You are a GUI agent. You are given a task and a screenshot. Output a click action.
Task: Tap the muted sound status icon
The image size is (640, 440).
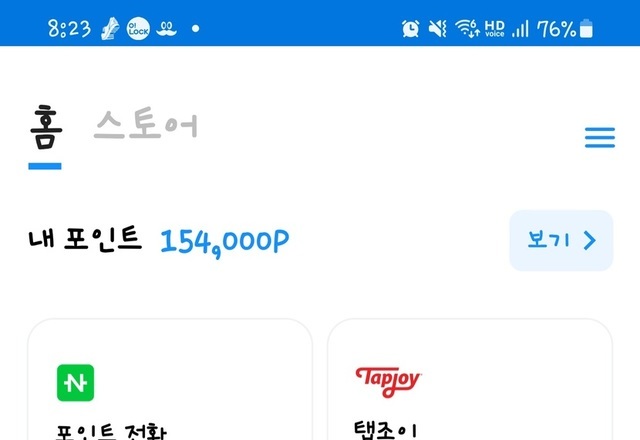(x=438, y=29)
